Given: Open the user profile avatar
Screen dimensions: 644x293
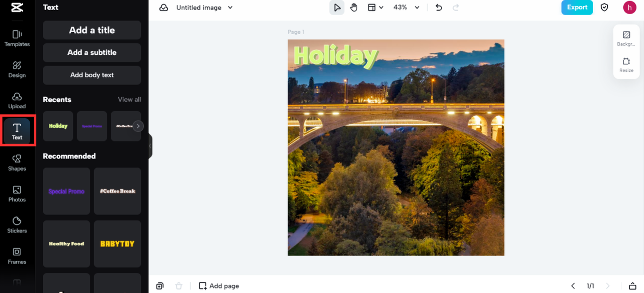Looking at the screenshot, I should [x=629, y=8].
